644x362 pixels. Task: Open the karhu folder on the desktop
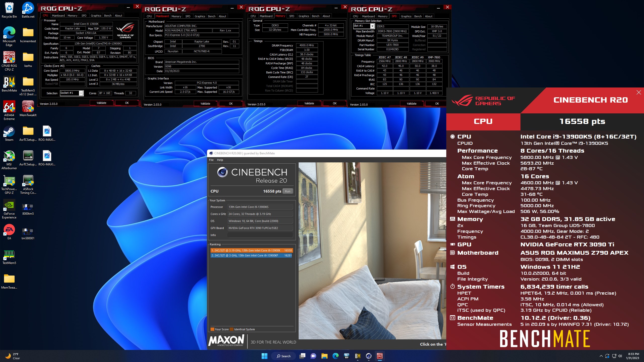coord(28,59)
